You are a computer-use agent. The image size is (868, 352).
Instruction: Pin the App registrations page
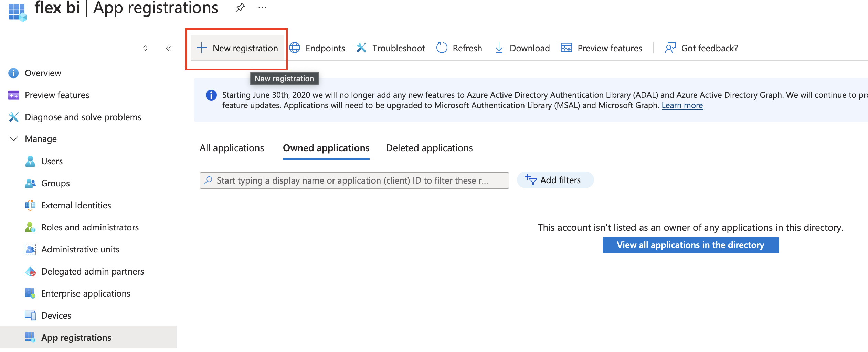240,8
